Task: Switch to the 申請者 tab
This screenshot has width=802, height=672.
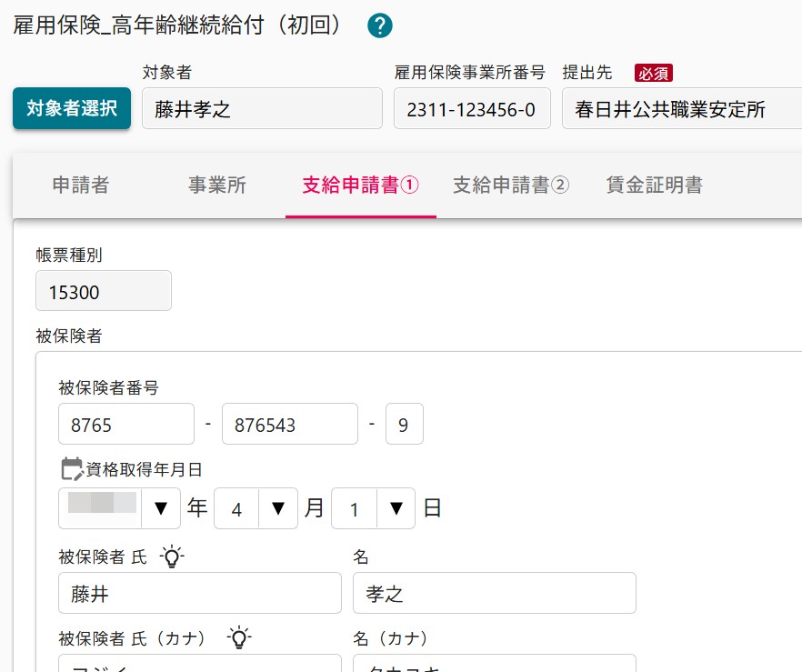Action: pyautogui.click(x=81, y=185)
